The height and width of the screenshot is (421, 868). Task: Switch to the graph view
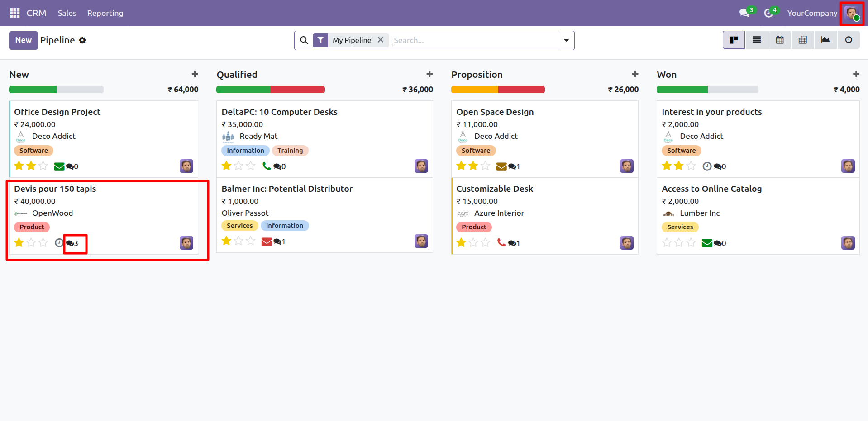point(825,40)
